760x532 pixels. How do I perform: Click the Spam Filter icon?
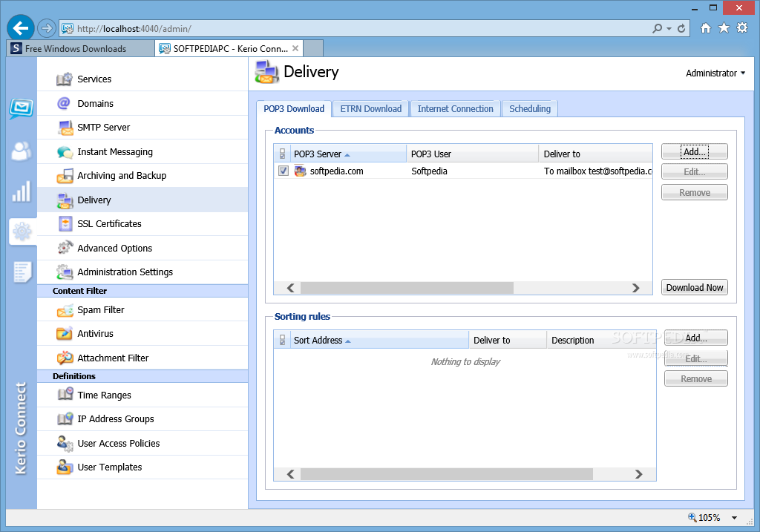[65, 310]
